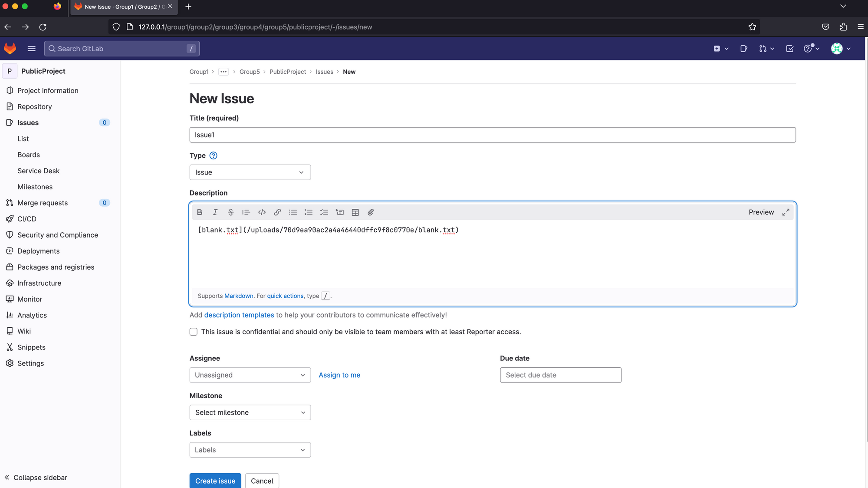This screenshot has width=868, height=488.
Task: Mark the issue as confidential checkbox
Action: [194, 332]
